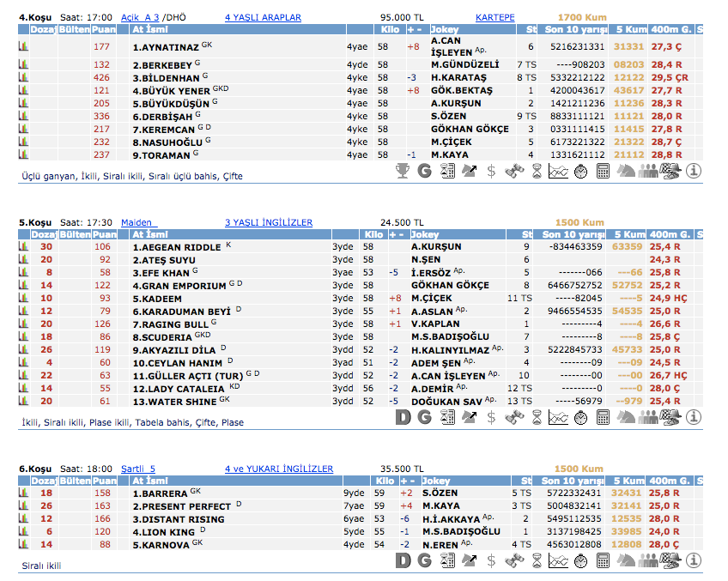Click the stopwatch icon under race 5
Image resolution: width=728 pixels, height=581 pixels.
point(580,418)
